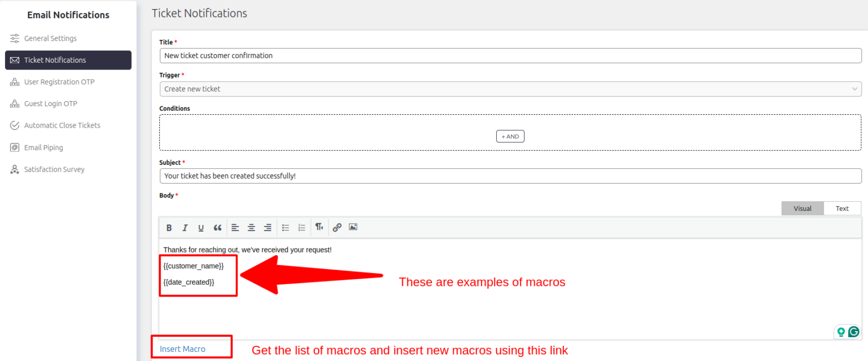Viewport: 868px width, 361px height.
Task: Apply italic formatting in body editor
Action: 185,228
